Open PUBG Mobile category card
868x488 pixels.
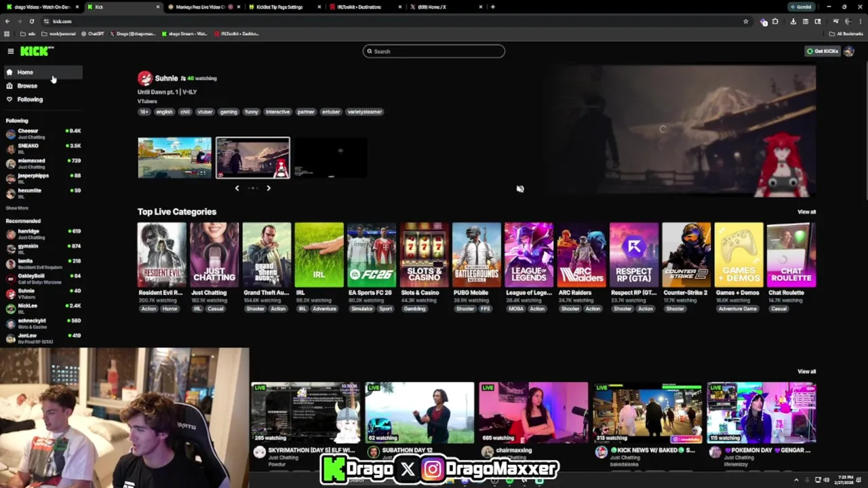pyautogui.click(x=476, y=255)
